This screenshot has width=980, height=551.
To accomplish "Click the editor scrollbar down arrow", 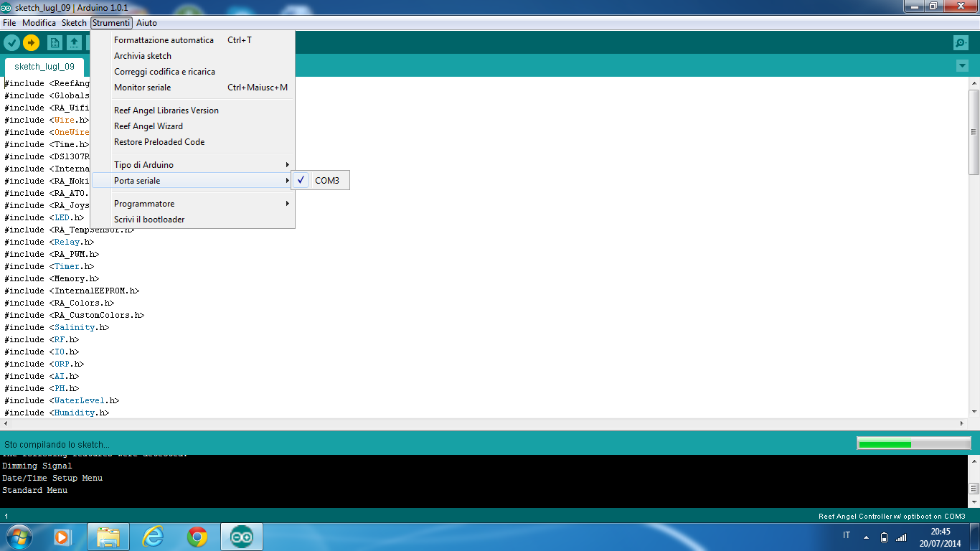I will (x=974, y=412).
